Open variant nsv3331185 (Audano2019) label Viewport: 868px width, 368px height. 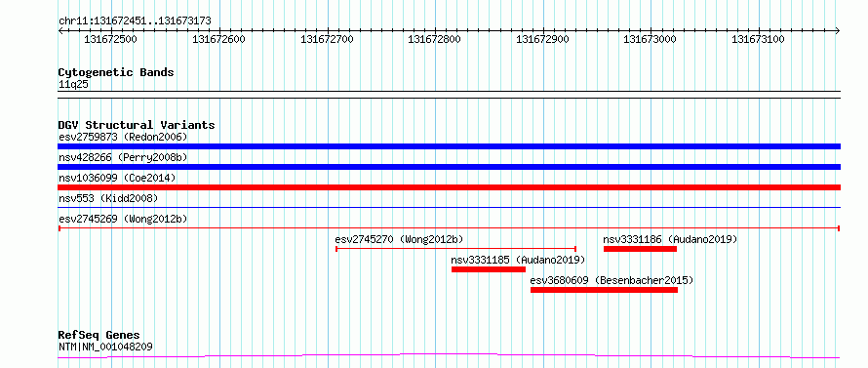518,260
